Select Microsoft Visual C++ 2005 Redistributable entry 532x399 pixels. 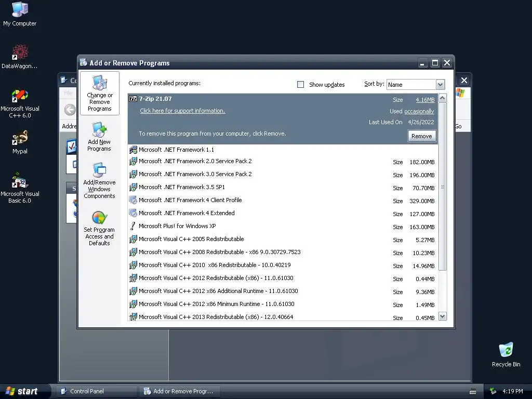[283, 239]
